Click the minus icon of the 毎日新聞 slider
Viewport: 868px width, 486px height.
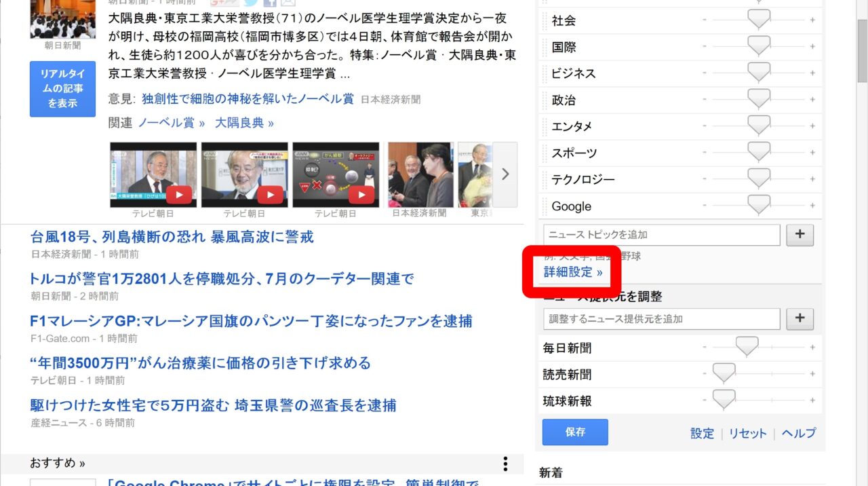click(705, 348)
